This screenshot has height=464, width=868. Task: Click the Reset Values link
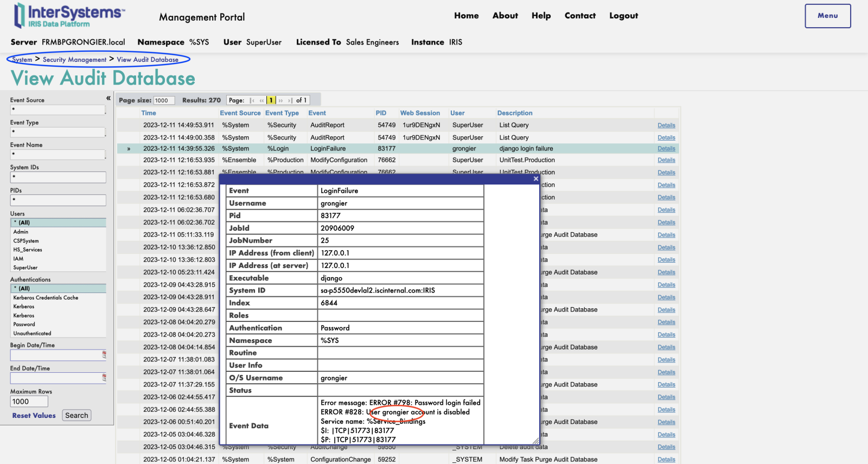coord(34,416)
